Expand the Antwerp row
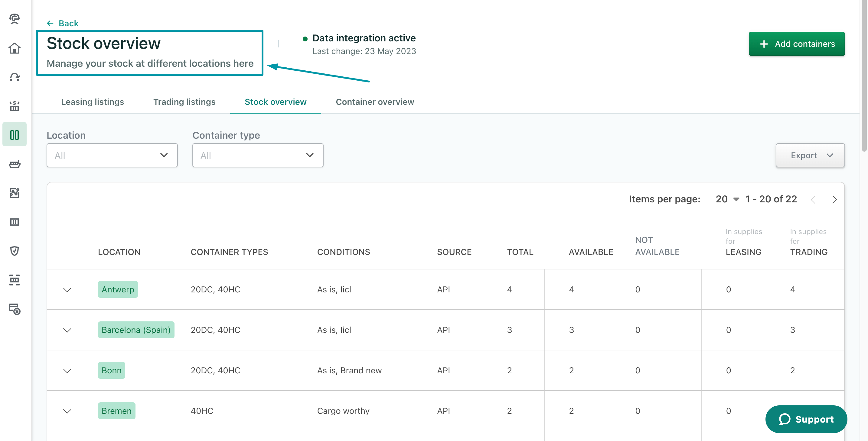The width and height of the screenshot is (868, 441). 67,289
